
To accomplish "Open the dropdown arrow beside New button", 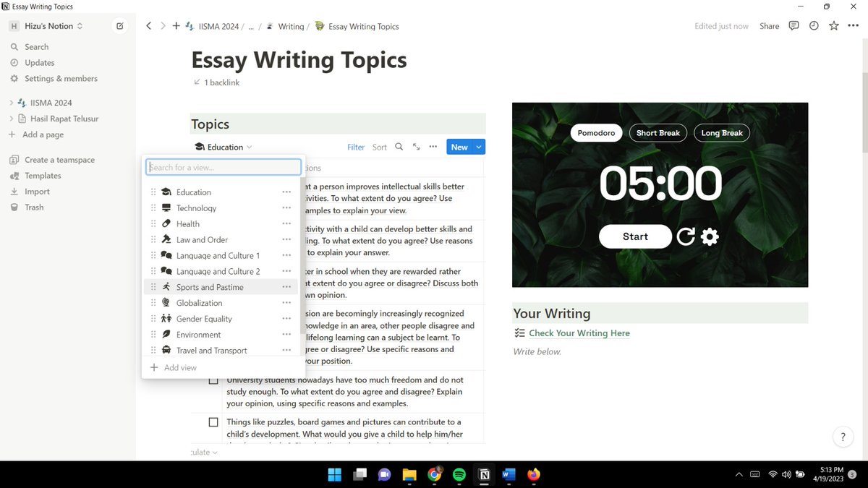I will (479, 147).
